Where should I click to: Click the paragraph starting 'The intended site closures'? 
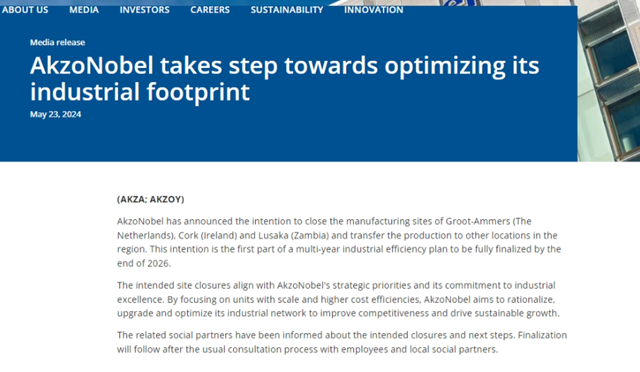[x=338, y=299]
